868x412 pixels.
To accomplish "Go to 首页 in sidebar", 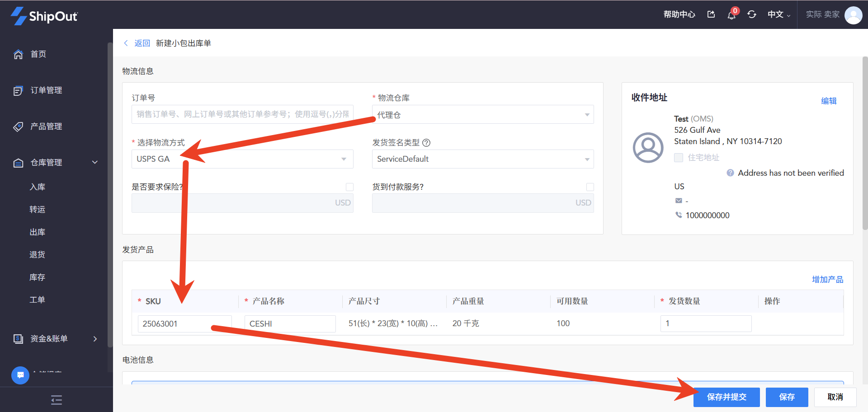I will [38, 54].
